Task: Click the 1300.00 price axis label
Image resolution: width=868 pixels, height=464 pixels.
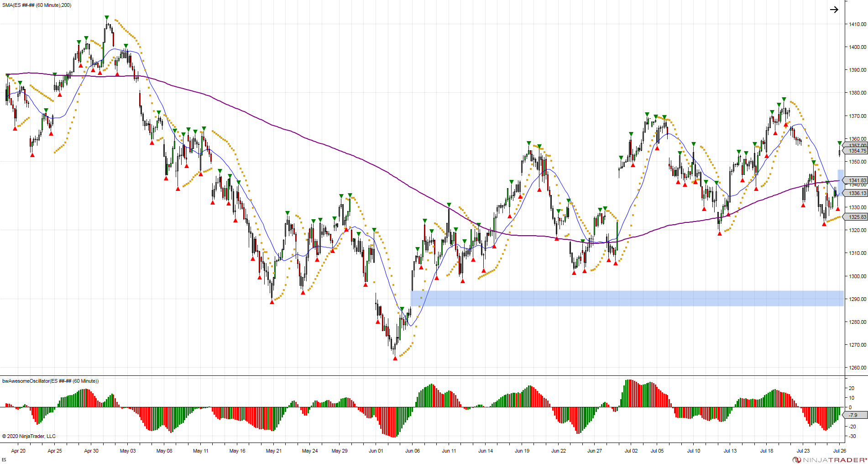Action: [858, 276]
